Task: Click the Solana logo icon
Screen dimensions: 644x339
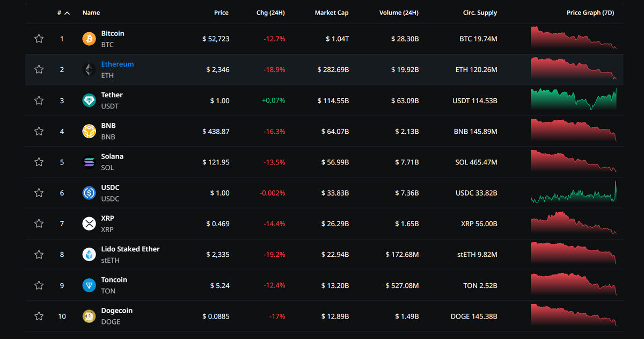Action: tap(89, 162)
